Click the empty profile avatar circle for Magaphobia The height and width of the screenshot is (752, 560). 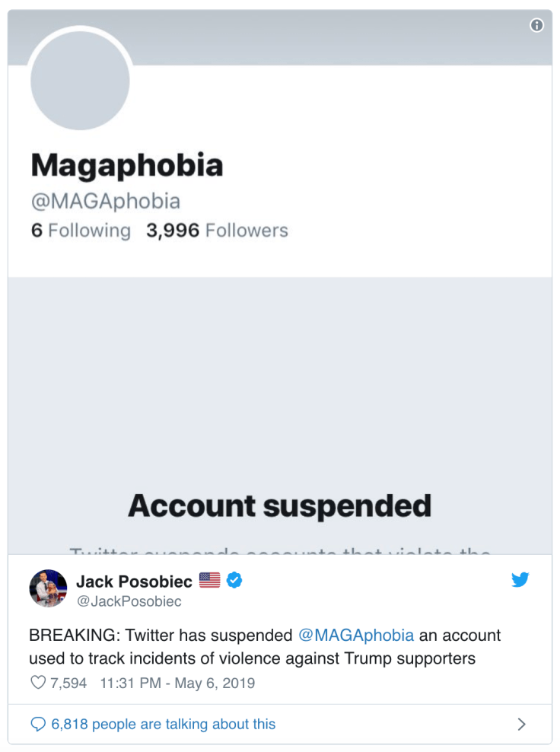pos(80,80)
